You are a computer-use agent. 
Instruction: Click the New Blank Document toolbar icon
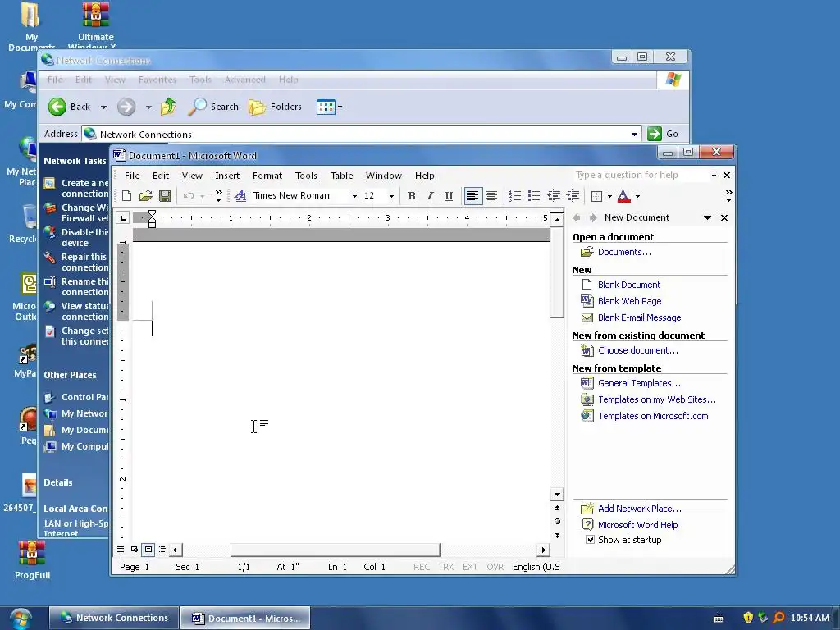(127, 196)
